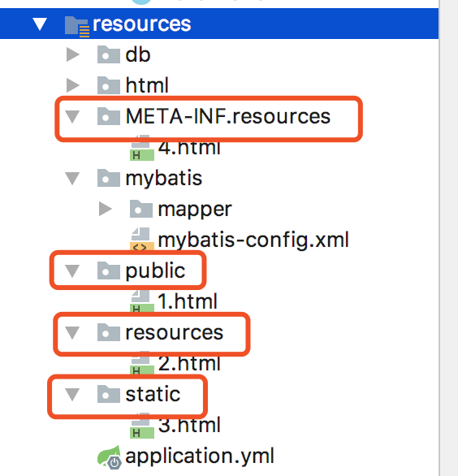Click the mybatis-config.xml file icon
The width and height of the screenshot is (458, 476).
142,239
